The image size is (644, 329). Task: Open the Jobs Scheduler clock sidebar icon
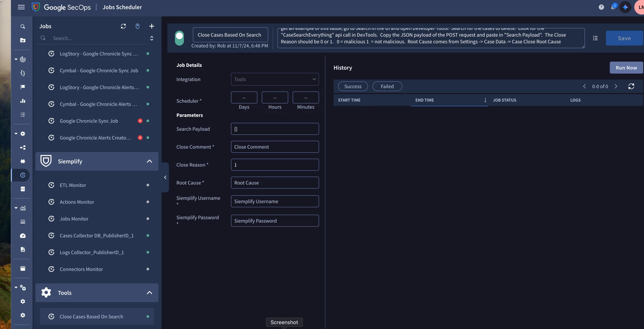pos(23,175)
